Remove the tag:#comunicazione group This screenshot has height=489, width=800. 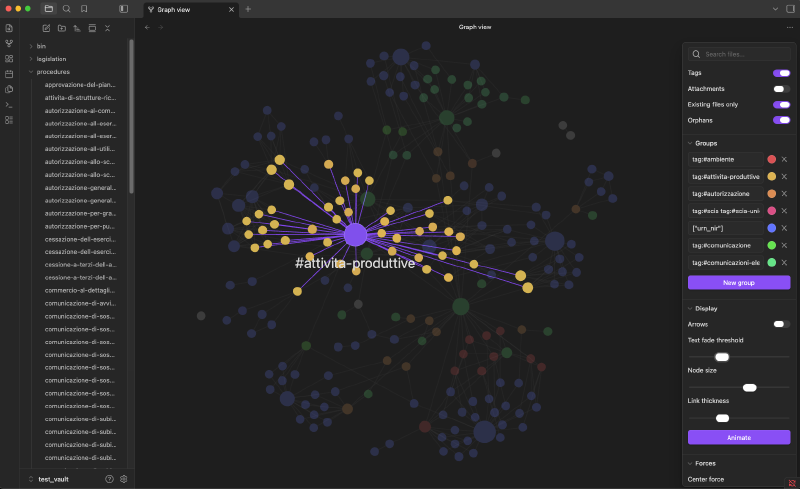tap(784, 245)
